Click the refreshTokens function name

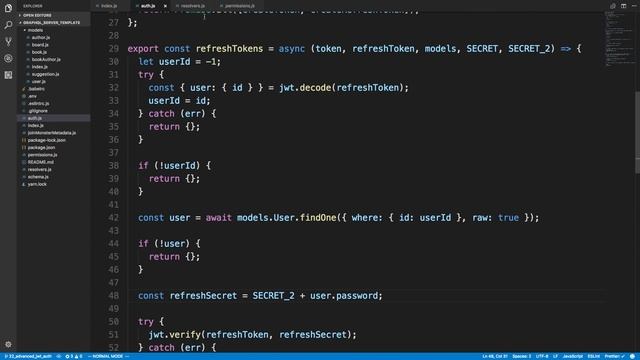pyautogui.click(x=229, y=49)
